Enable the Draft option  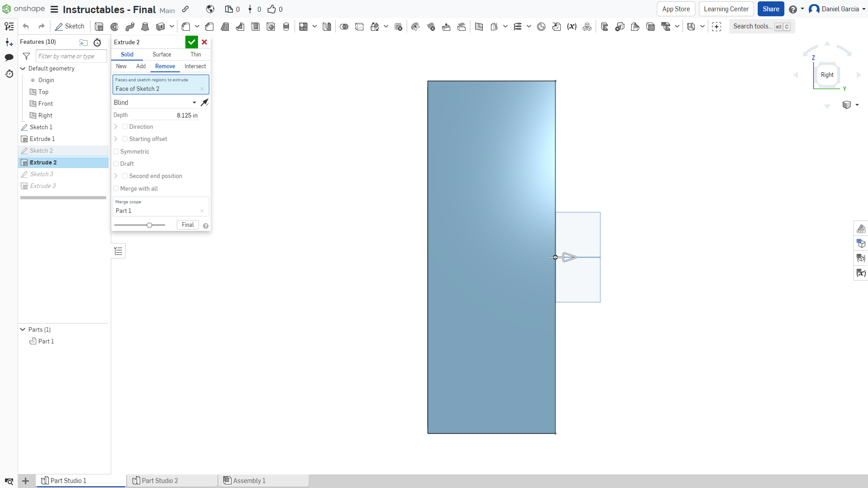(x=116, y=164)
